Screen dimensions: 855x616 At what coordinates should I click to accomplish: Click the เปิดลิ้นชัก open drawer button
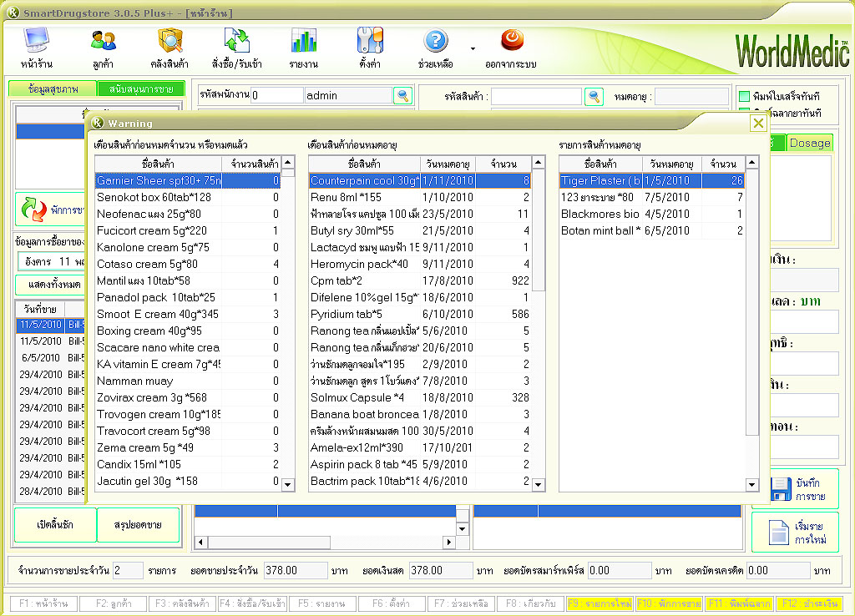click(x=55, y=525)
